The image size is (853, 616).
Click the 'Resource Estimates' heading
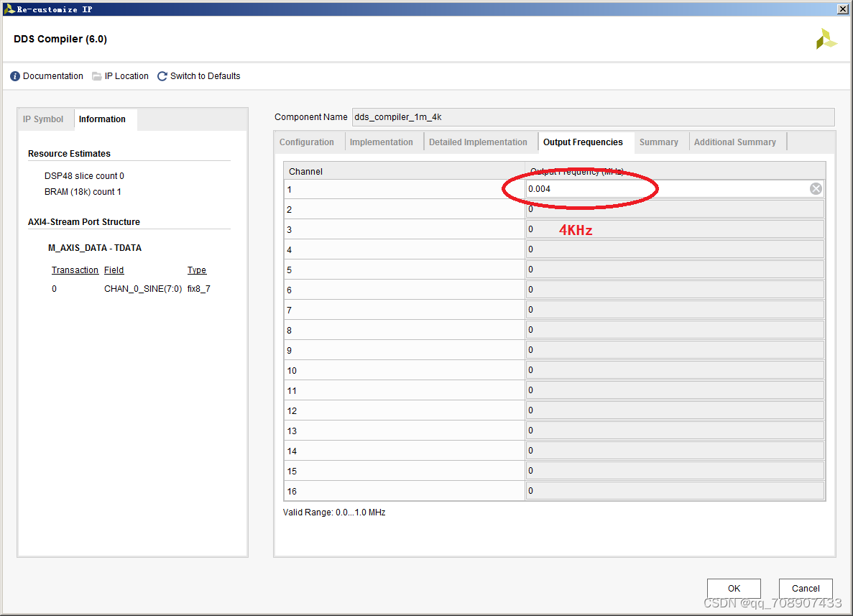[x=69, y=153]
